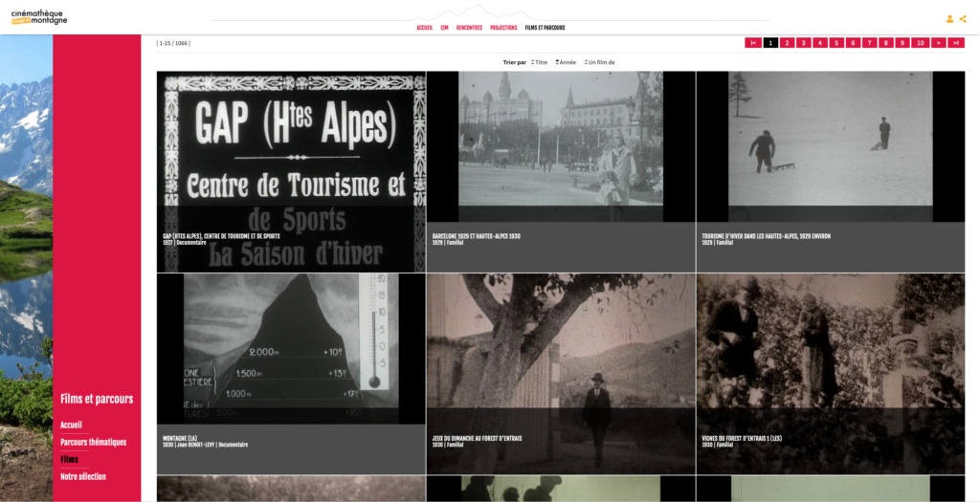Image resolution: width=980 pixels, height=502 pixels.
Task: Click '1930 | Jean BENOIT-LEVY | Documentaire' caption
Action: tap(205, 445)
